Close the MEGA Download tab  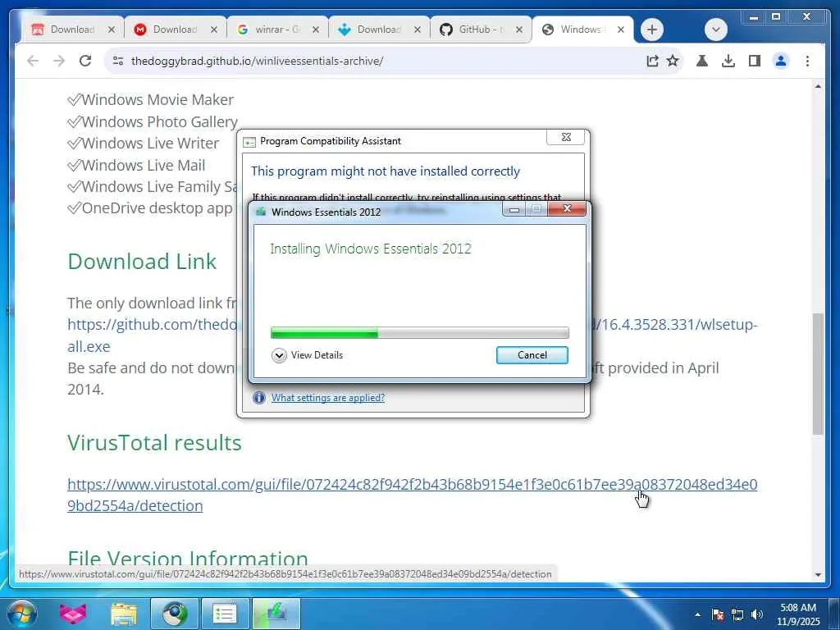pyautogui.click(x=214, y=30)
